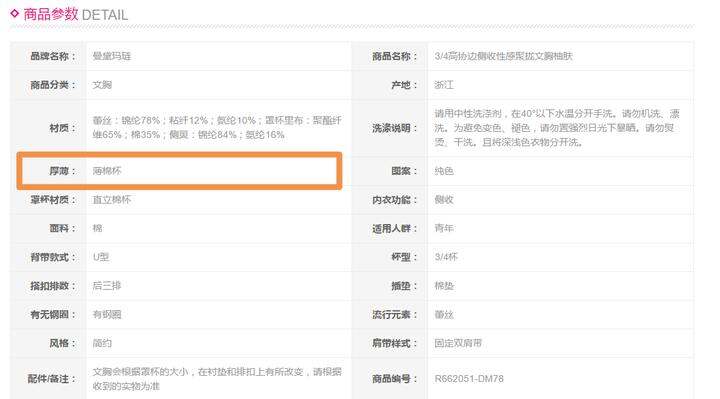Click the material text starting 蕾丝：锦纶78%
Image resolution: width=720 pixels, height=399 pixels.
click(217, 128)
